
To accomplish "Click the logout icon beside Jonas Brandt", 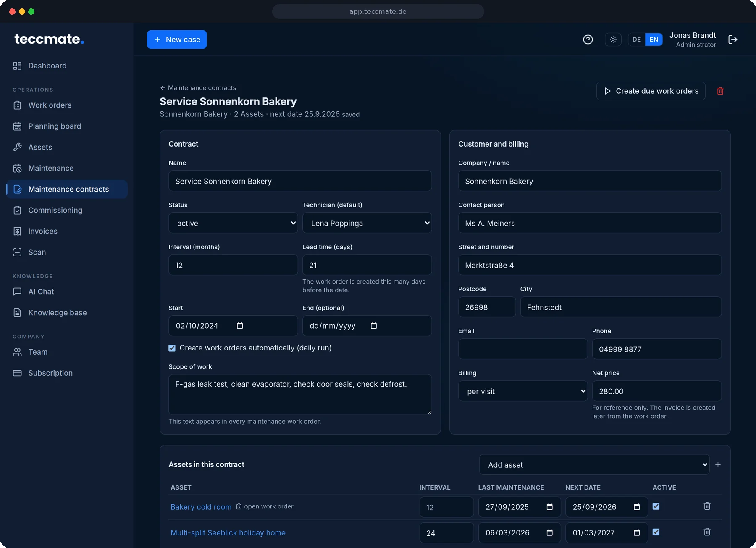I will (733, 40).
